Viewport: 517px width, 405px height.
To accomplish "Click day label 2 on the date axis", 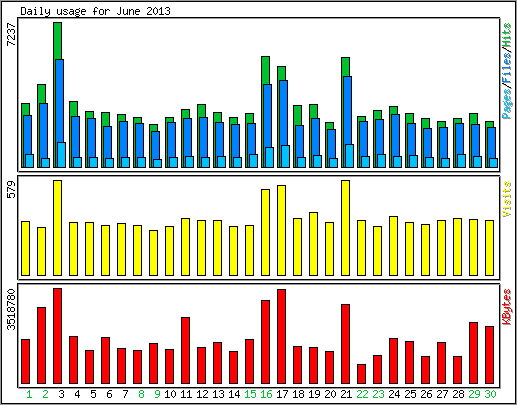I will pyautogui.click(x=45, y=394).
